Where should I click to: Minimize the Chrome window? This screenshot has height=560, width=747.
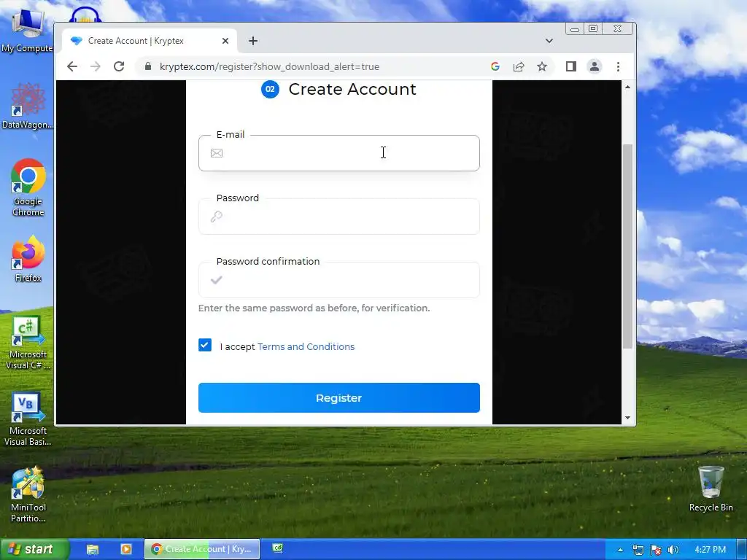pyautogui.click(x=575, y=29)
